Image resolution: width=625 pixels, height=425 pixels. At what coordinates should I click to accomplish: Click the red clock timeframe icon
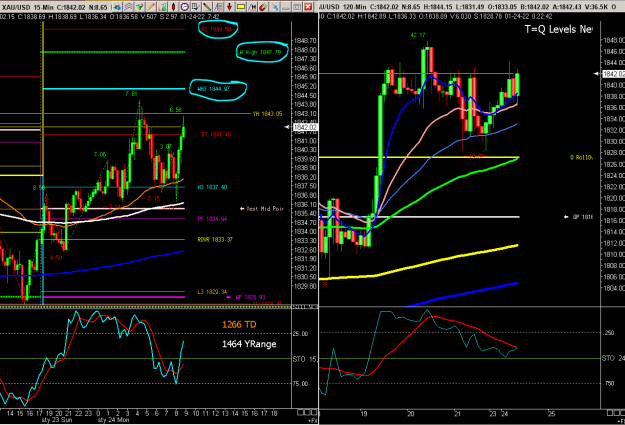click(185, 7)
